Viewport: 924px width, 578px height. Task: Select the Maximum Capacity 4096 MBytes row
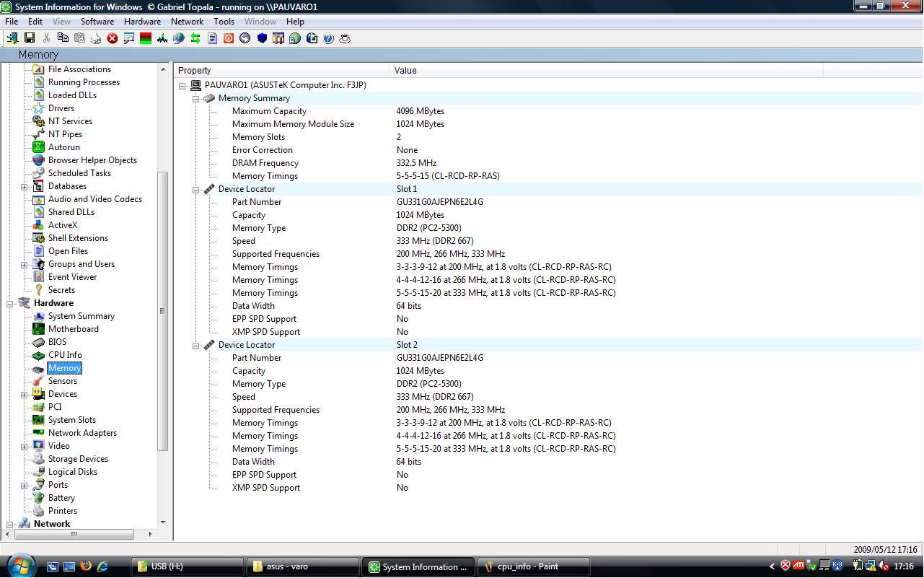click(547, 111)
